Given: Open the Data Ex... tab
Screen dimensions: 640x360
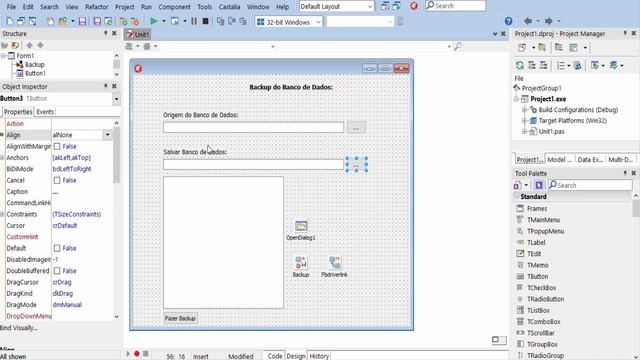Looking at the screenshot, I should (x=590, y=160).
